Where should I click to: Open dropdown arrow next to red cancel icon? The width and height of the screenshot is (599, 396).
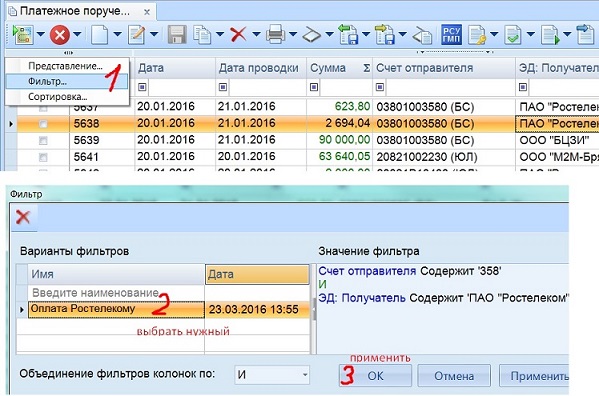click(77, 34)
